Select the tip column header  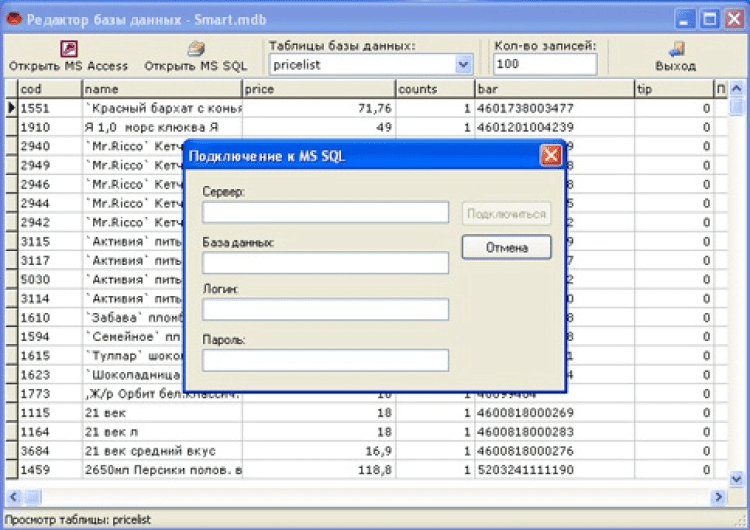[x=674, y=89]
